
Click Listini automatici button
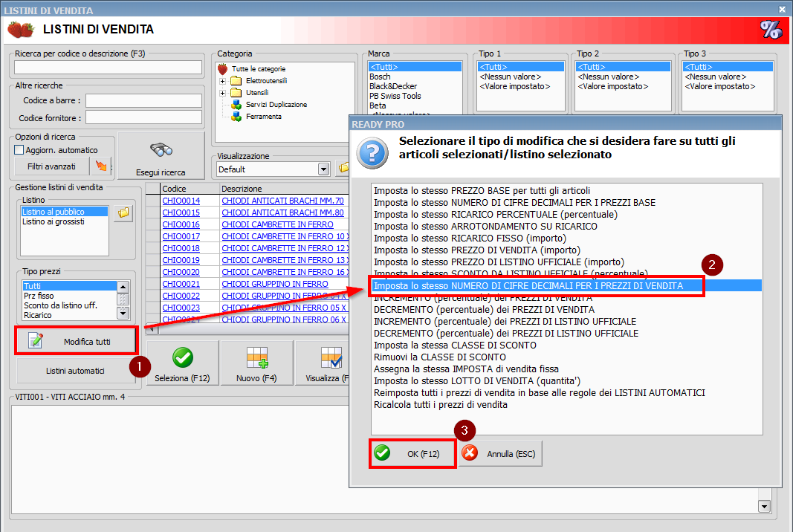[75, 371]
